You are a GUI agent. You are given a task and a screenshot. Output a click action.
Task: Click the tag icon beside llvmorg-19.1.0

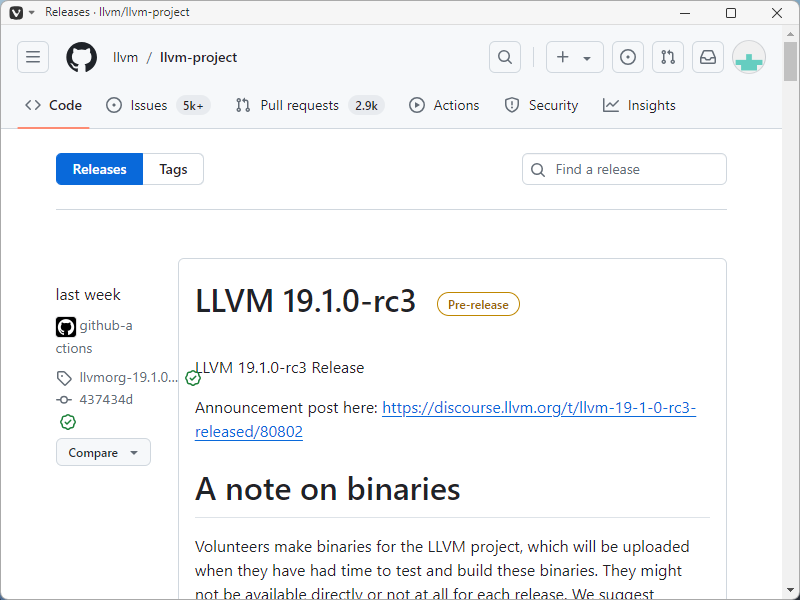[x=64, y=378]
